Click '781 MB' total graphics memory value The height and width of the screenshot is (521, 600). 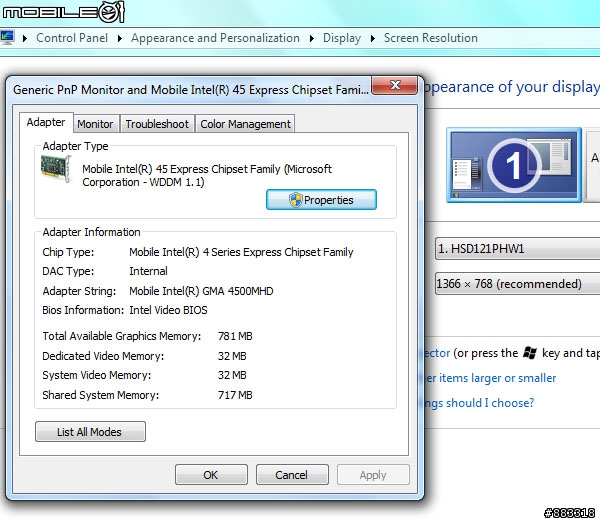tap(235, 336)
